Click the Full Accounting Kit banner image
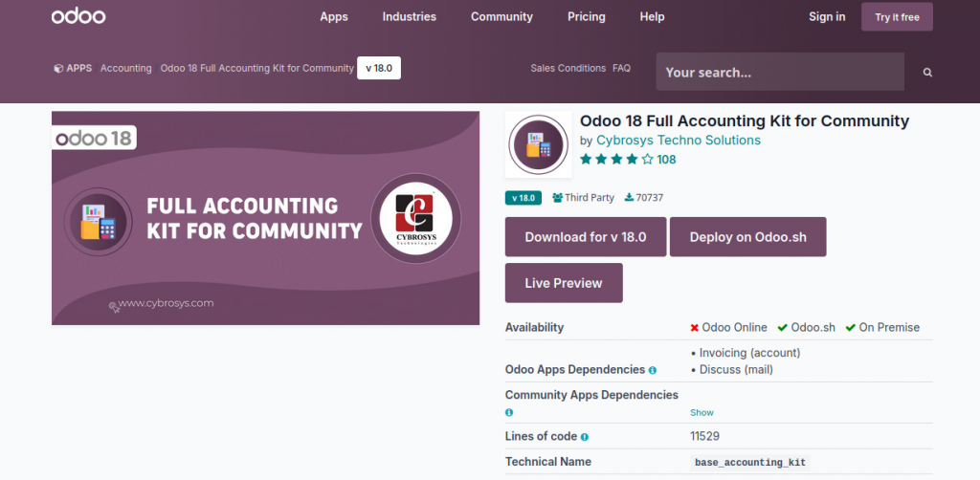Viewport: 980px width, 480px height. pos(265,218)
